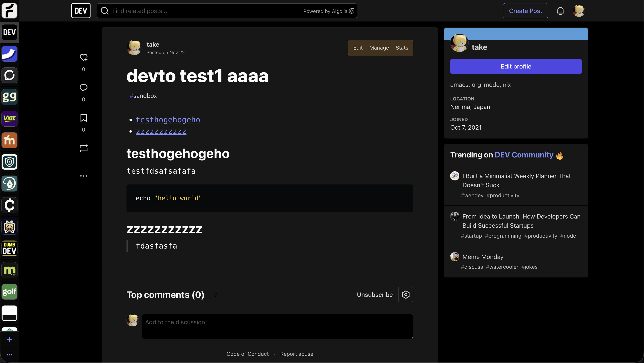Click the Edit profile button

[x=516, y=66]
